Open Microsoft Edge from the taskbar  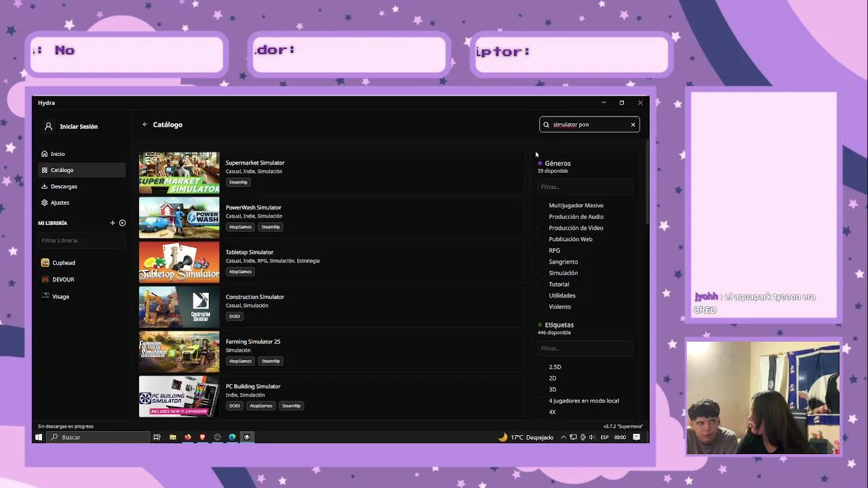tap(232, 437)
